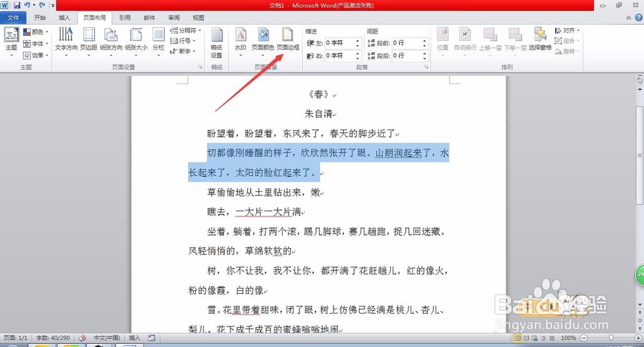Click the left indent 左 input field
This screenshot has height=347, width=644.
[x=339, y=42]
